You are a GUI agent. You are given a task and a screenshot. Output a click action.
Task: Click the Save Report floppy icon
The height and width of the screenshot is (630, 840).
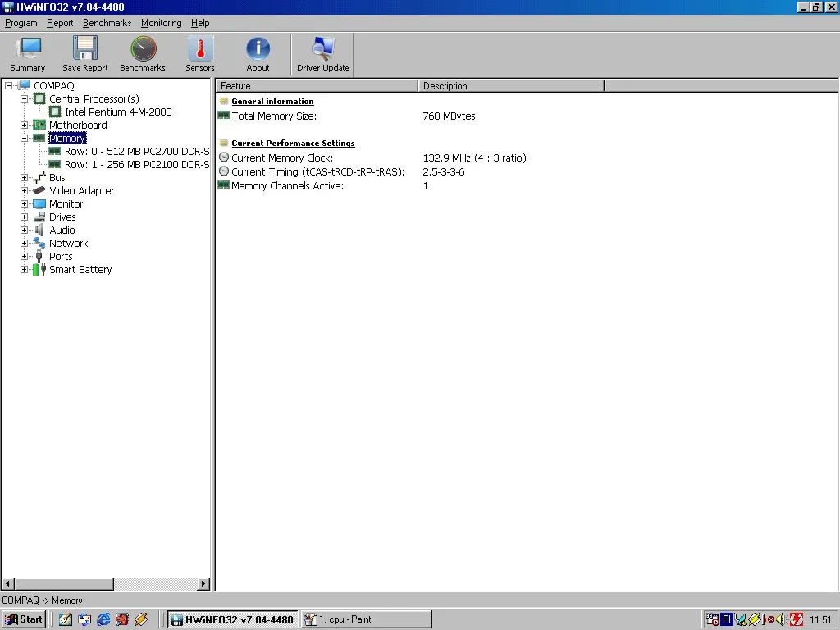click(85, 48)
